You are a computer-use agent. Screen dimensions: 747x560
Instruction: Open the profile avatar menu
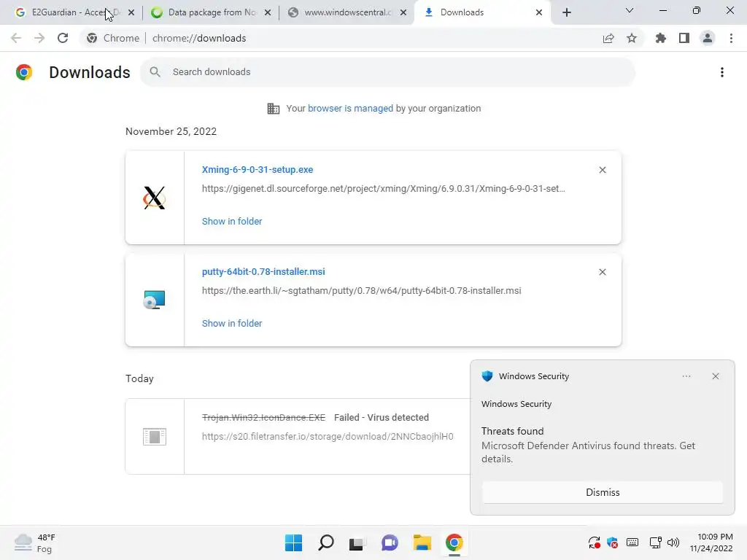(x=708, y=38)
